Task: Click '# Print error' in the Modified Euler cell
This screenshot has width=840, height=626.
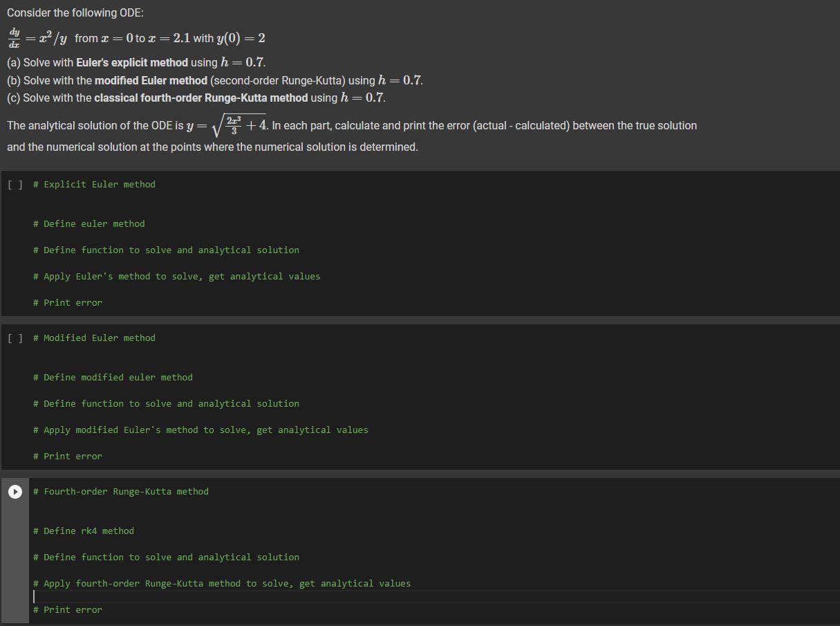Action: click(x=67, y=456)
